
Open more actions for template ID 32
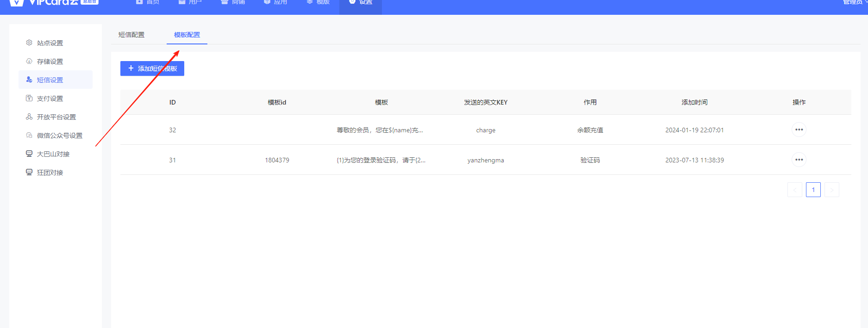tap(799, 130)
